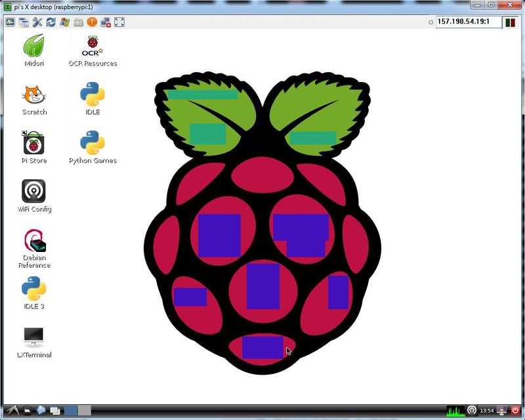Click the first VNC toolbar monitor icon

pos(10,22)
